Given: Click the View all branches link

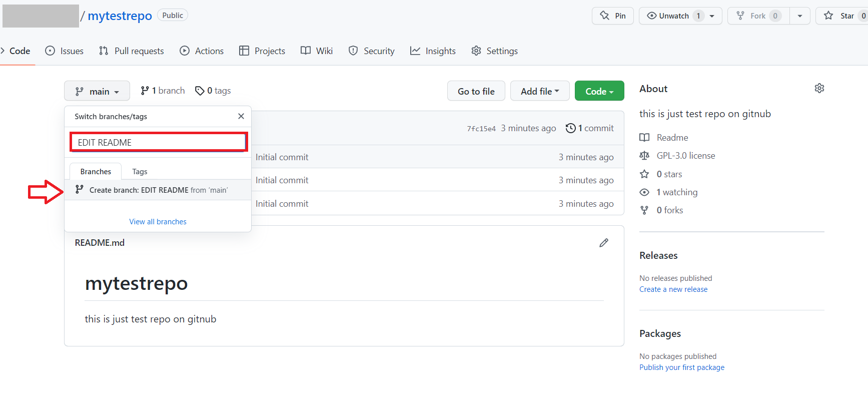Looking at the screenshot, I should coord(158,222).
